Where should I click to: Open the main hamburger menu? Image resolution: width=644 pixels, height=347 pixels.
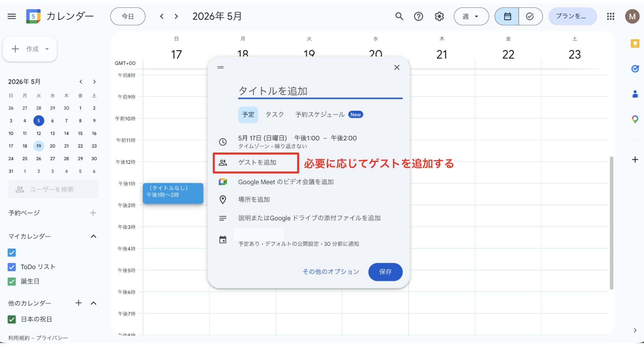point(12,16)
